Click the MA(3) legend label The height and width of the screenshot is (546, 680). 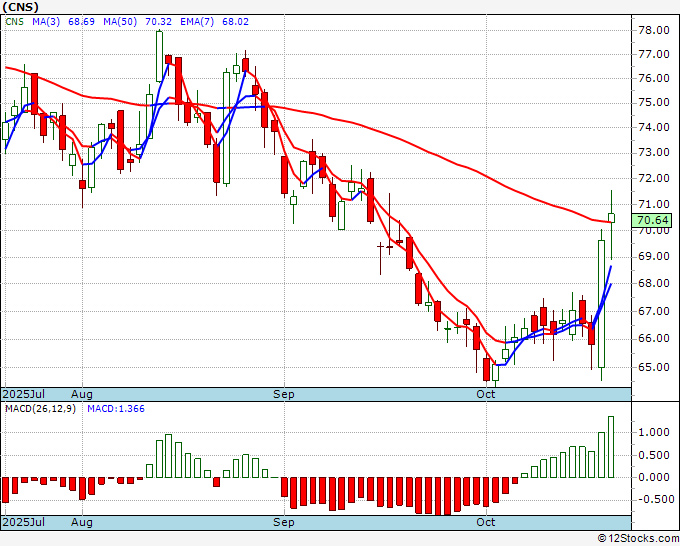pos(46,22)
